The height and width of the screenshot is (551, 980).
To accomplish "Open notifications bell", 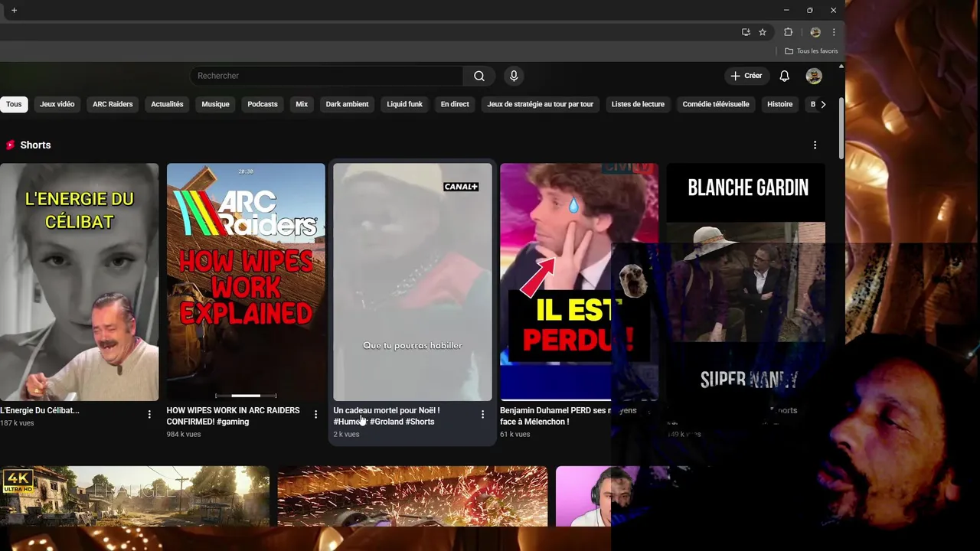I will [784, 76].
